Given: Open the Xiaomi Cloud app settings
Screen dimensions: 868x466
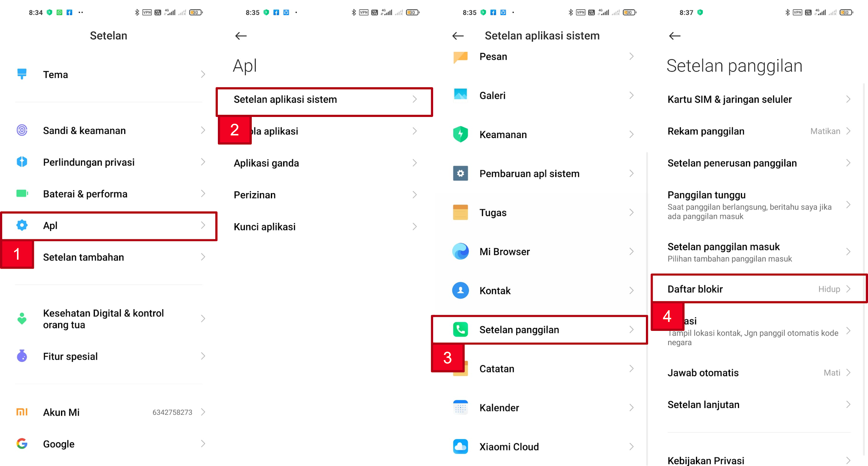Looking at the screenshot, I should tap(542, 447).
